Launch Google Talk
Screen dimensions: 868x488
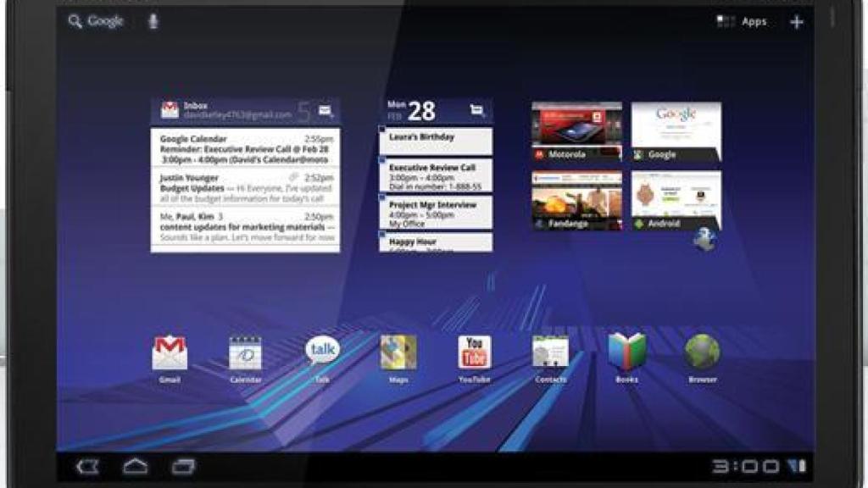point(322,349)
